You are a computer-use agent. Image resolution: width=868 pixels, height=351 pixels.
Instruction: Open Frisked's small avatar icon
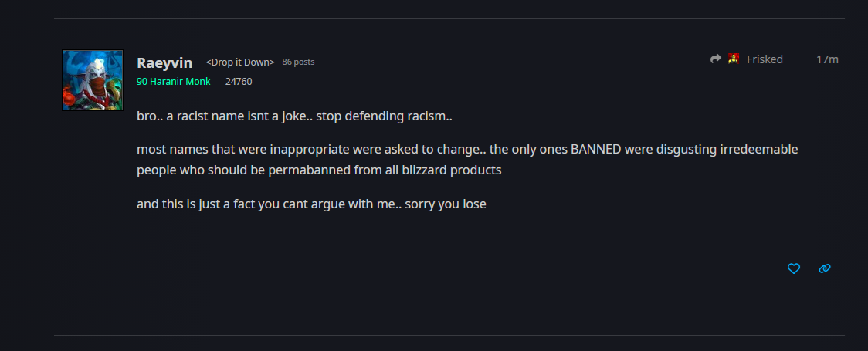[x=734, y=59]
